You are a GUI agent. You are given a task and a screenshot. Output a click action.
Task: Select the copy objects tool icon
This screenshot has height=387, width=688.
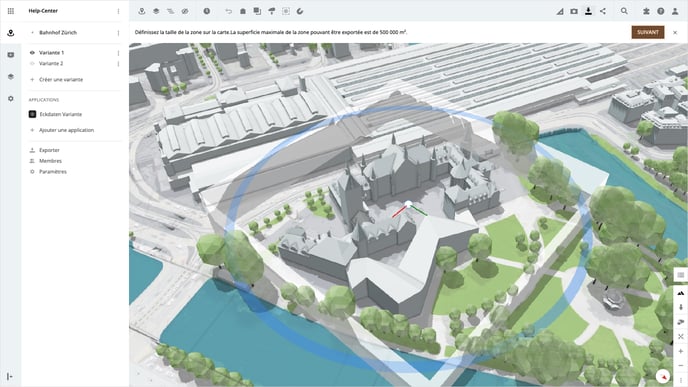pyautogui.click(x=257, y=11)
